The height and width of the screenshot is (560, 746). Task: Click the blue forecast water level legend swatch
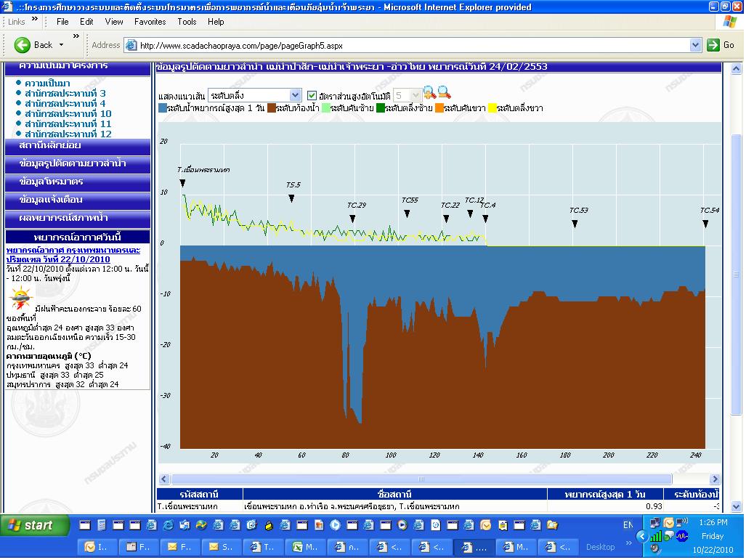pos(162,108)
